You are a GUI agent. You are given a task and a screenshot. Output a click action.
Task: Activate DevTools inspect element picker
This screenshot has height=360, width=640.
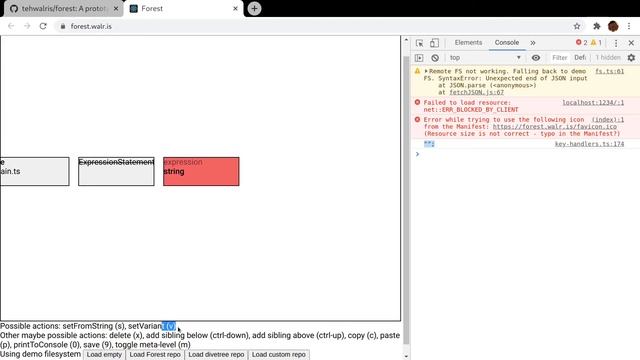tap(419, 43)
